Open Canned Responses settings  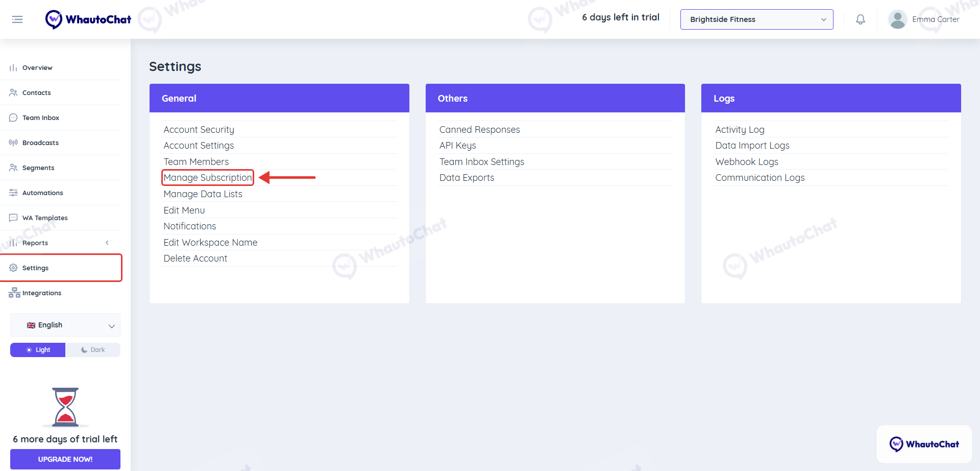click(479, 130)
